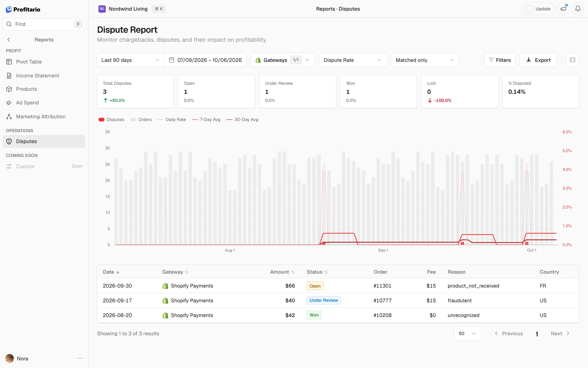
Task: Open Marketing Attribution report
Action: (x=44, y=116)
